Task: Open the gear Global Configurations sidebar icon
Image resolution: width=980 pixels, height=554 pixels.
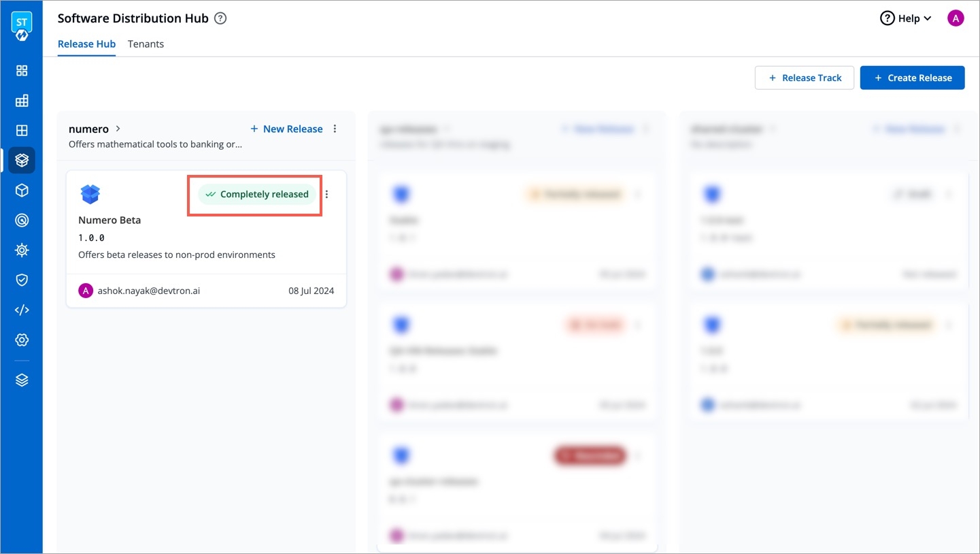Action: 22,340
